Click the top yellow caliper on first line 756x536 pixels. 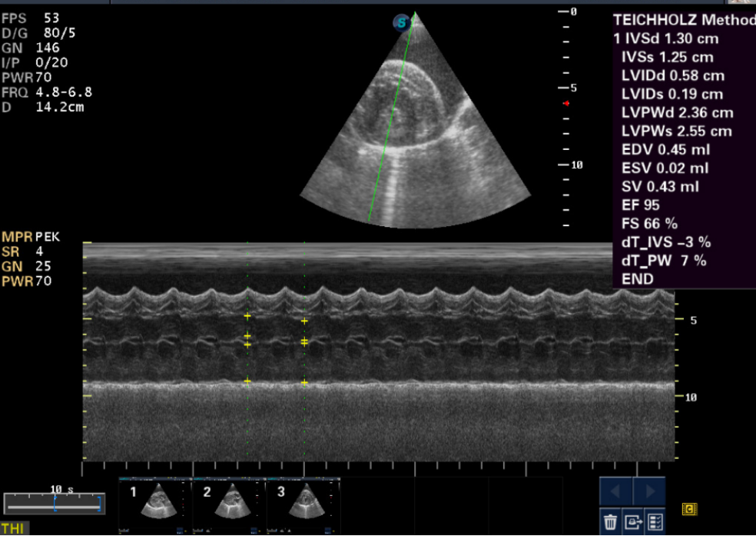[x=247, y=317]
